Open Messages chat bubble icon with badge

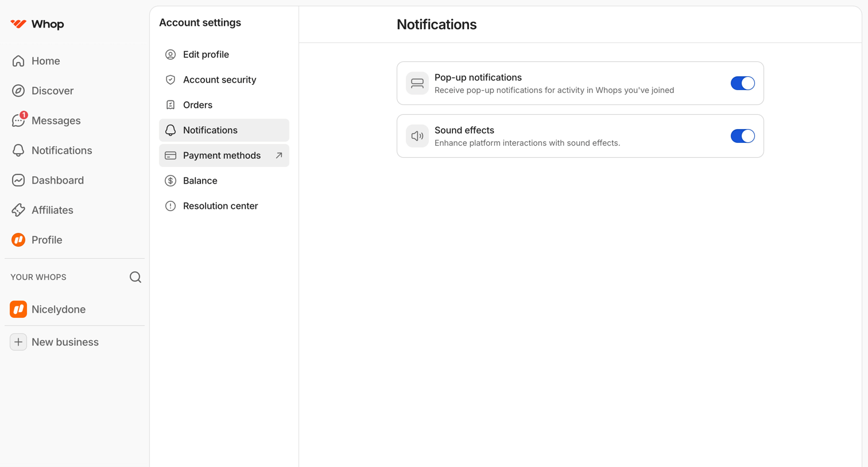[19, 119]
